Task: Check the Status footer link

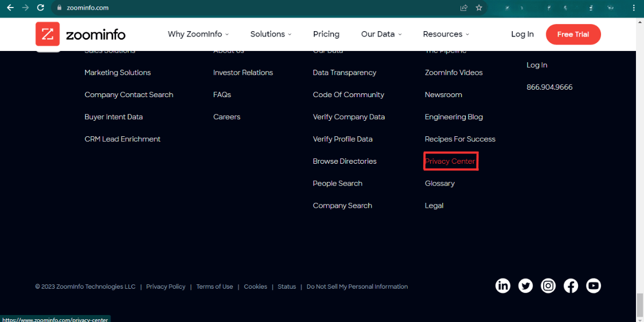Action: (x=287, y=287)
